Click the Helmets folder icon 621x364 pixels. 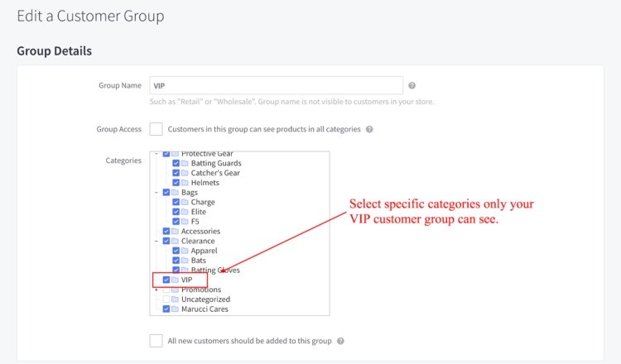tap(185, 183)
